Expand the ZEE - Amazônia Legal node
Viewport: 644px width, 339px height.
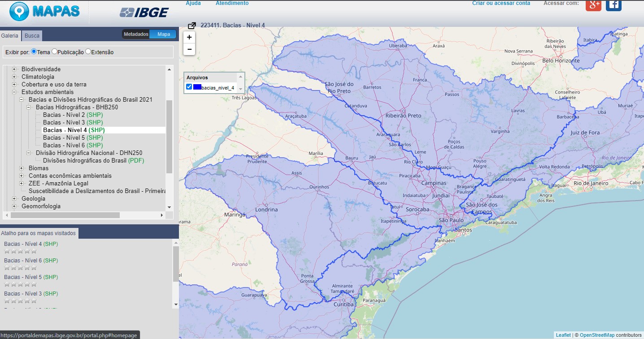tap(22, 184)
